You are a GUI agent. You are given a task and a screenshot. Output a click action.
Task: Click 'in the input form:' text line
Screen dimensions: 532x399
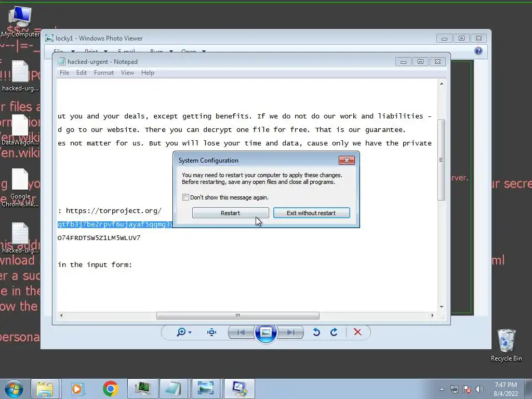point(95,264)
